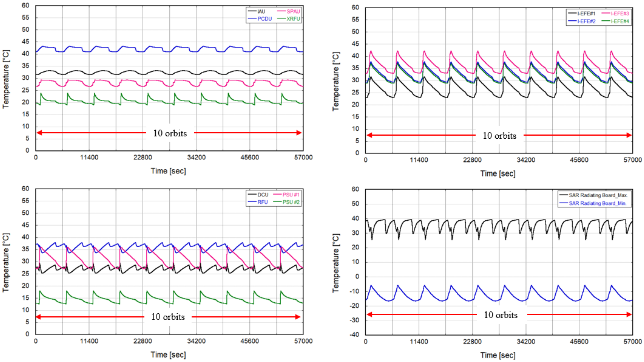Screen dimensions: 644x362
Task: Select the RFU legend label
Action: [x=263, y=202]
